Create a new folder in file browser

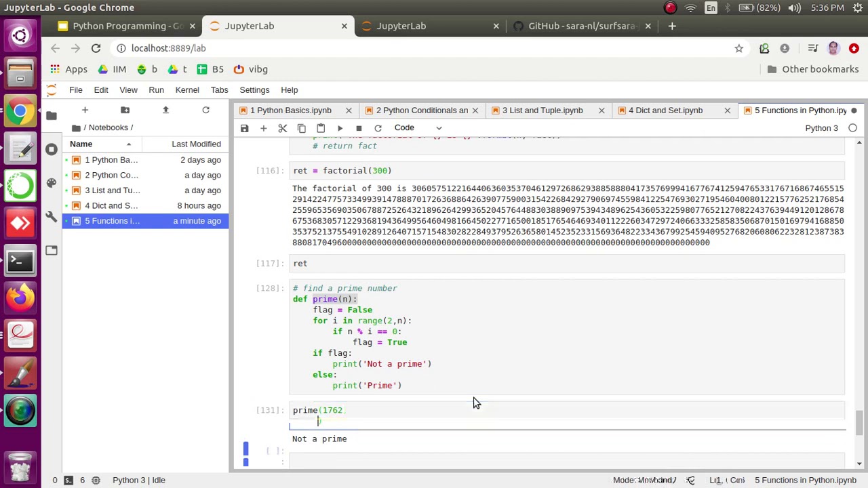pos(125,110)
